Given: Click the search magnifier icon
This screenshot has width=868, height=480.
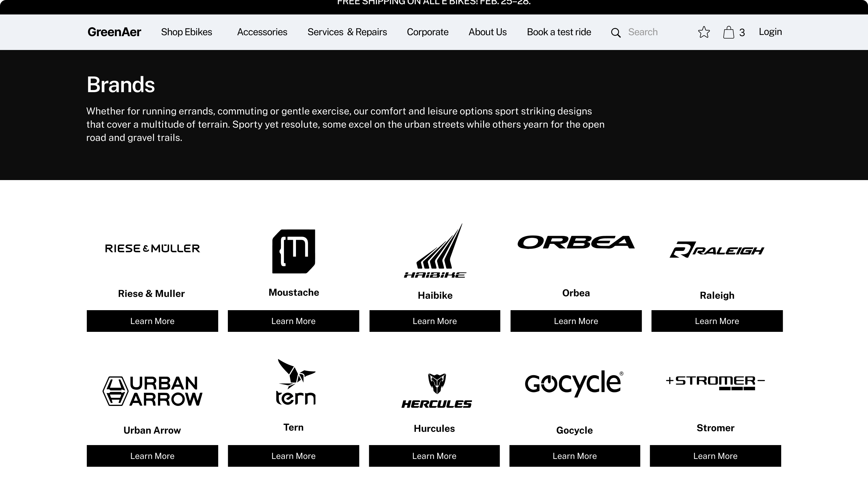Looking at the screenshot, I should click(616, 33).
